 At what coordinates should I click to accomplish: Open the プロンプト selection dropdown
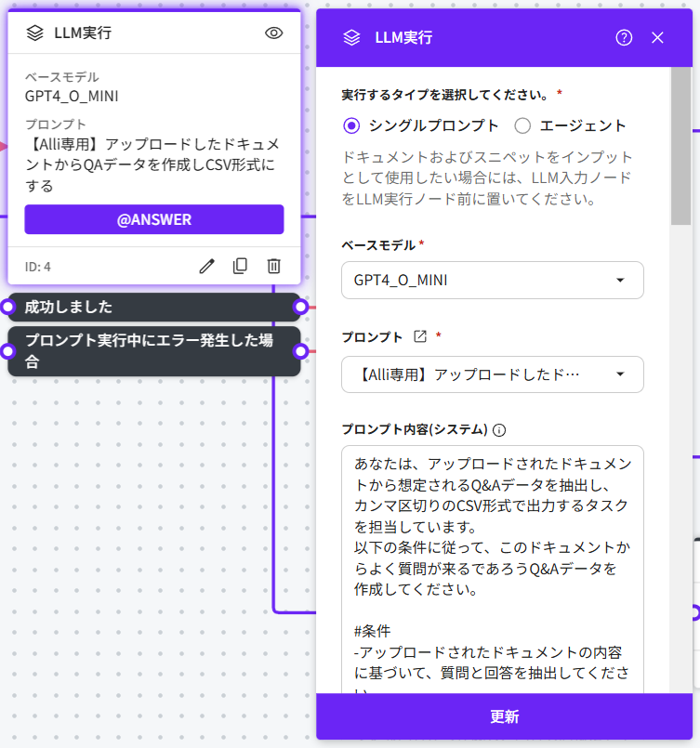[x=492, y=374]
